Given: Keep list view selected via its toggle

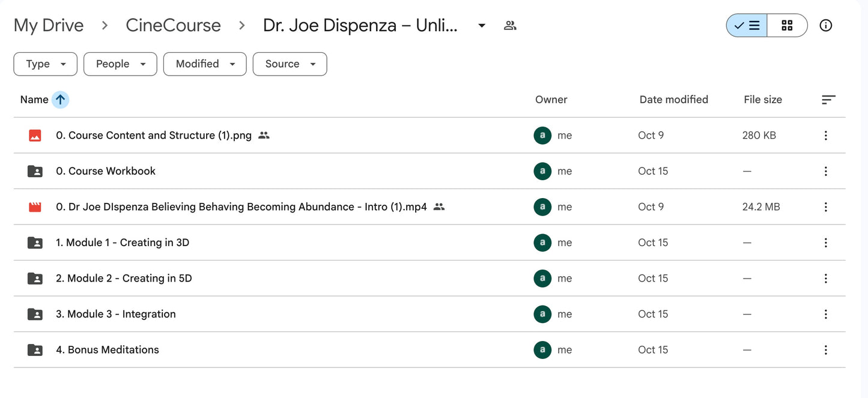Looking at the screenshot, I should tap(746, 25).
